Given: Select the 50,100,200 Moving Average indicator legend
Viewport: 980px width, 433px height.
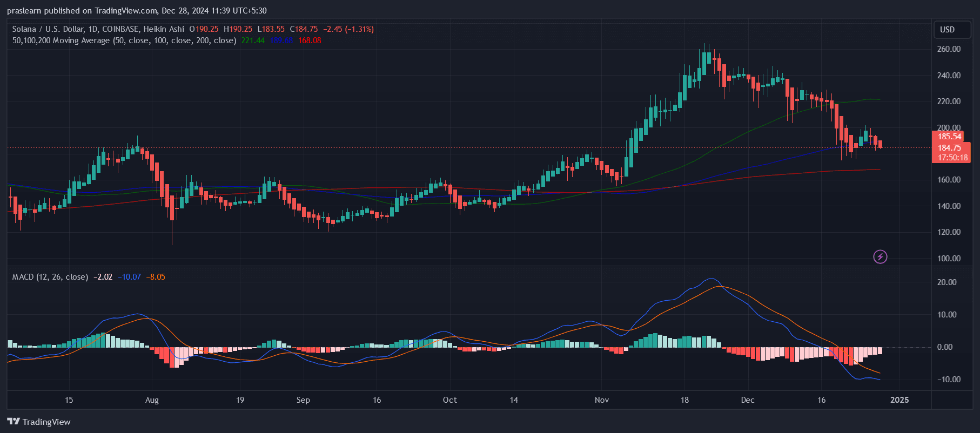Looking at the screenshot, I should [124, 40].
